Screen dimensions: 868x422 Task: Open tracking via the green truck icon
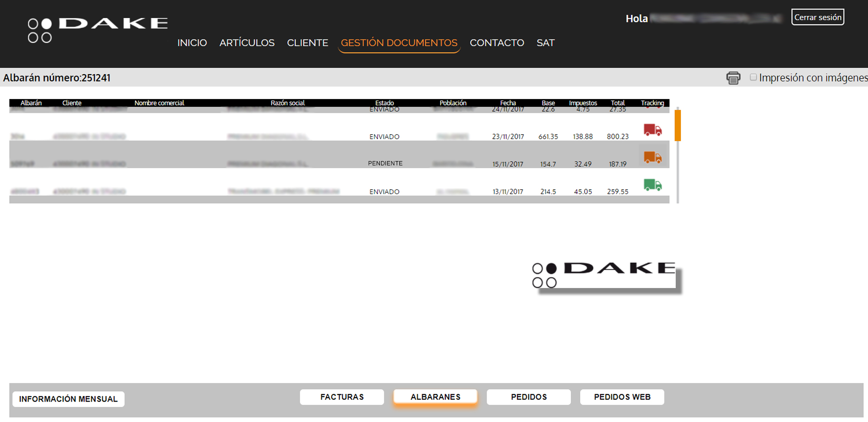[x=652, y=185]
